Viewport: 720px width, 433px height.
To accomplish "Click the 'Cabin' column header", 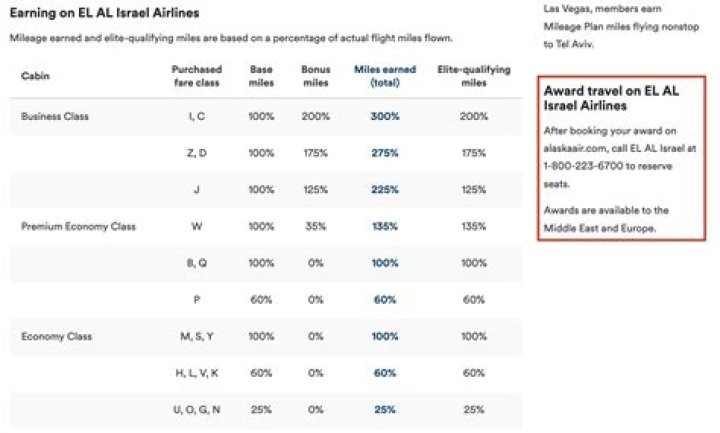I will coord(35,76).
